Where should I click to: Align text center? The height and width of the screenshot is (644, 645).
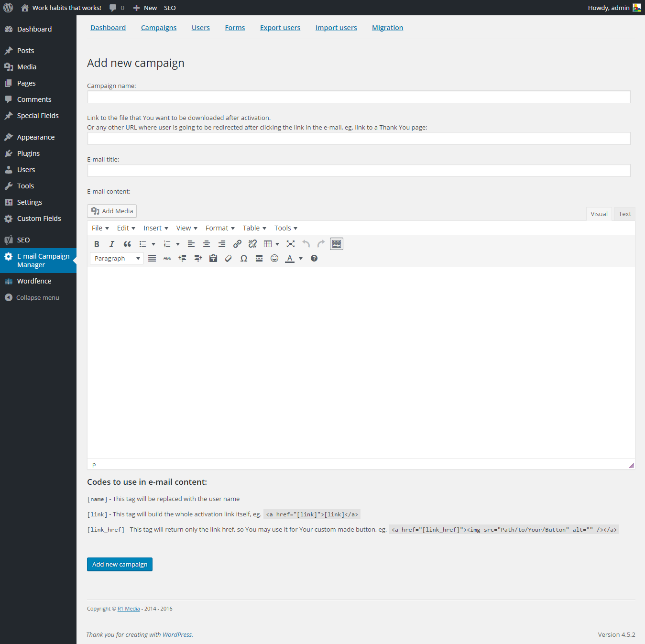(x=207, y=244)
